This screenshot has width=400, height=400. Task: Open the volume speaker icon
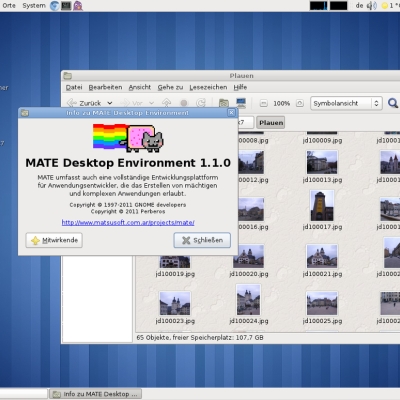point(371,6)
